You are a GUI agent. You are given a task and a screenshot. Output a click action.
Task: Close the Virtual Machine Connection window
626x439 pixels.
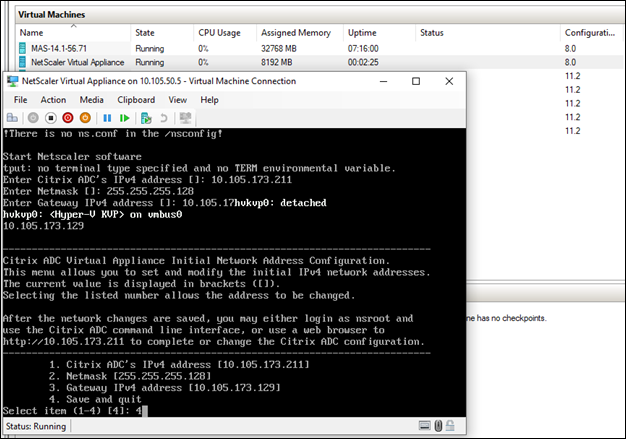449,81
